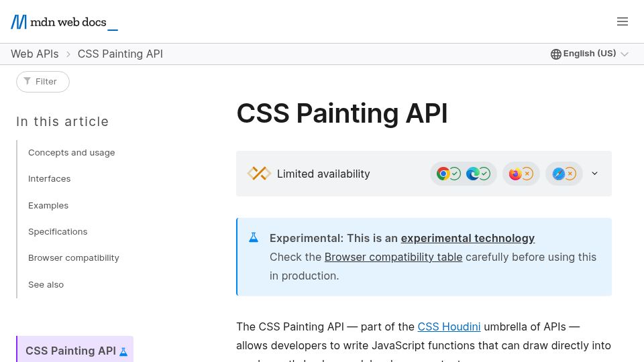644x362 pixels.
Task: Open the hamburger main menu
Action: [623, 21]
